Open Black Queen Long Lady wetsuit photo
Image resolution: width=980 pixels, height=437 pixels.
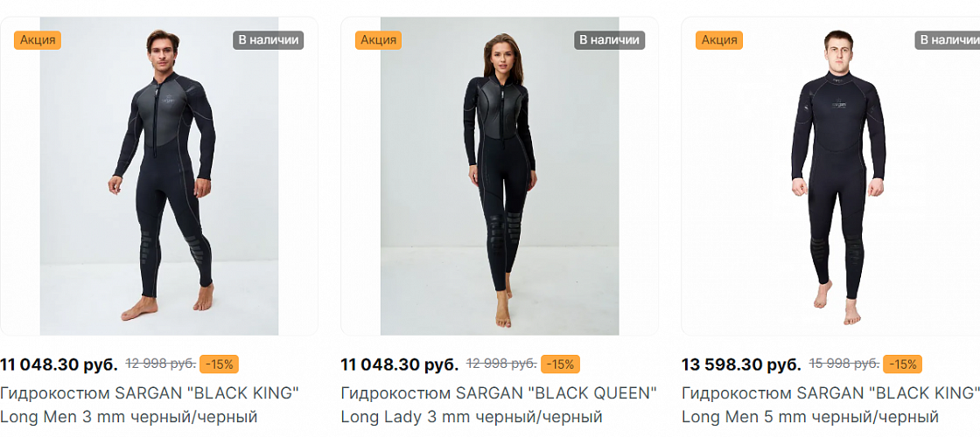click(x=500, y=176)
